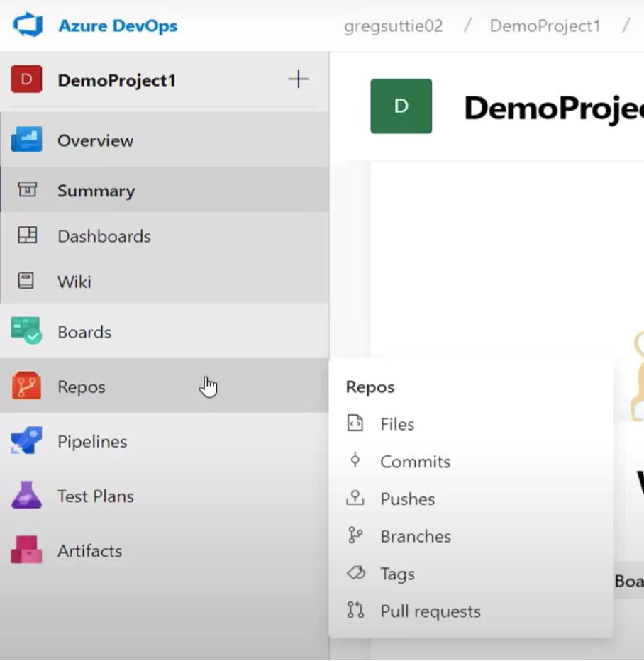Click the Repos hub icon

coord(26,387)
